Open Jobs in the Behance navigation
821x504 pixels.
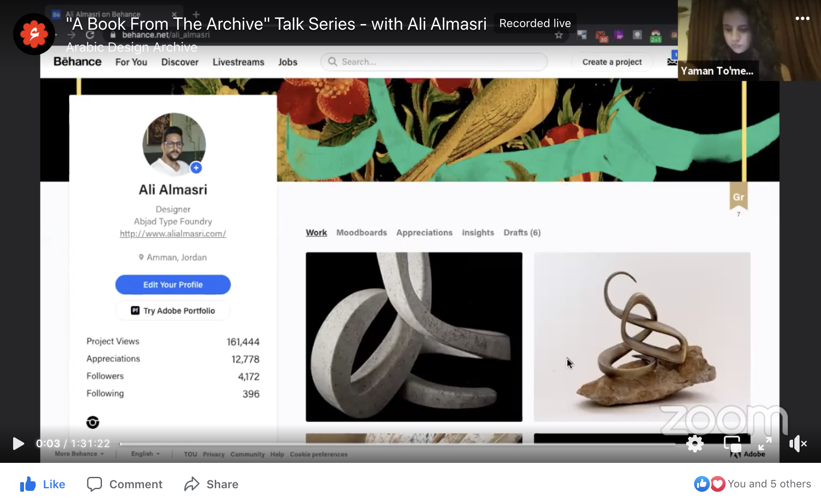point(288,62)
